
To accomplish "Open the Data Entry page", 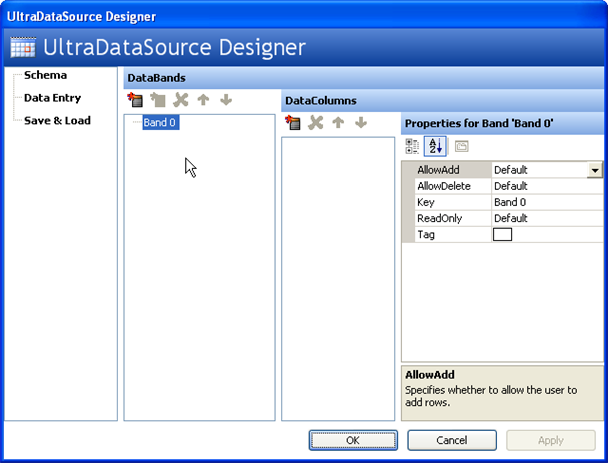I will (x=52, y=98).
